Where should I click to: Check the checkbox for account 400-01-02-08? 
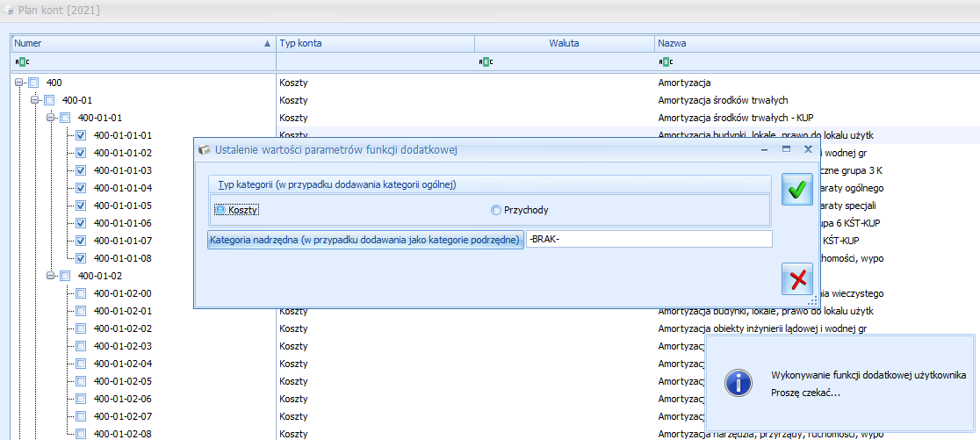[x=81, y=434]
